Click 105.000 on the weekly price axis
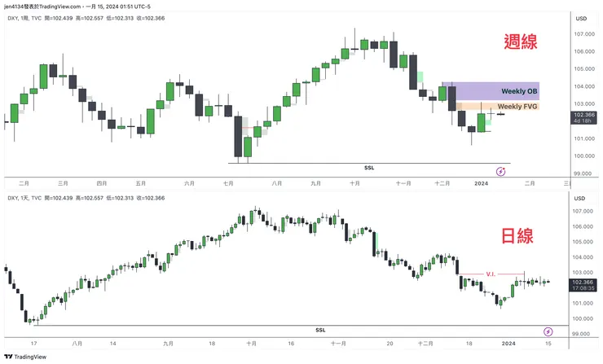This screenshot has height=364, width=603. (584, 69)
